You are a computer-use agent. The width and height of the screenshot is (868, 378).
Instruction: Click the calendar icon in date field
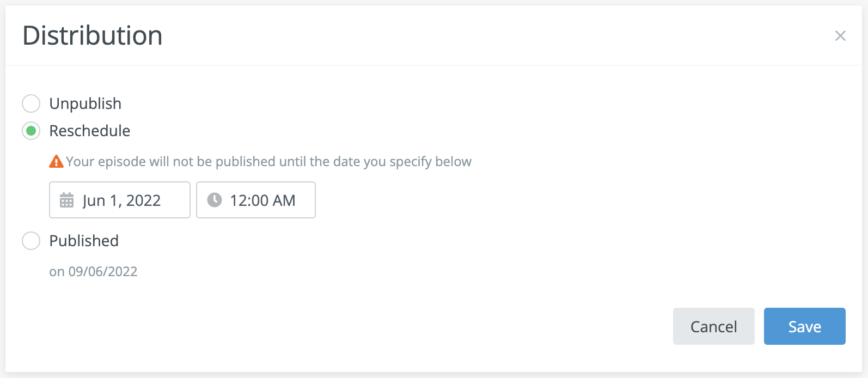66,200
